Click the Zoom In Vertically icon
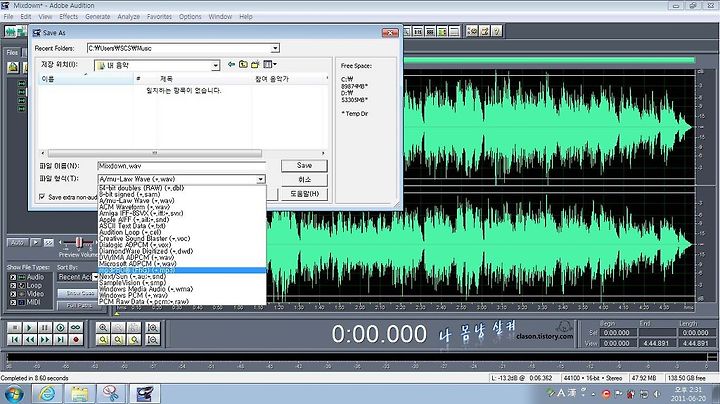This screenshot has width=720, height=404. click(x=152, y=327)
